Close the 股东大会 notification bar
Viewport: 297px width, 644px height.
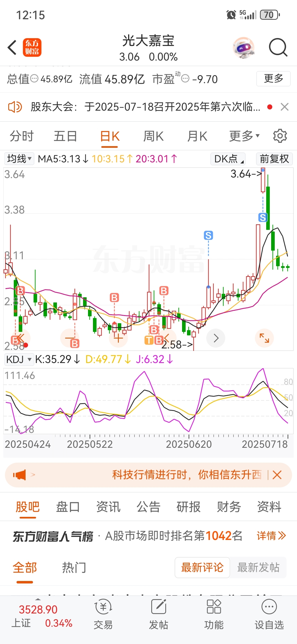click(x=285, y=107)
